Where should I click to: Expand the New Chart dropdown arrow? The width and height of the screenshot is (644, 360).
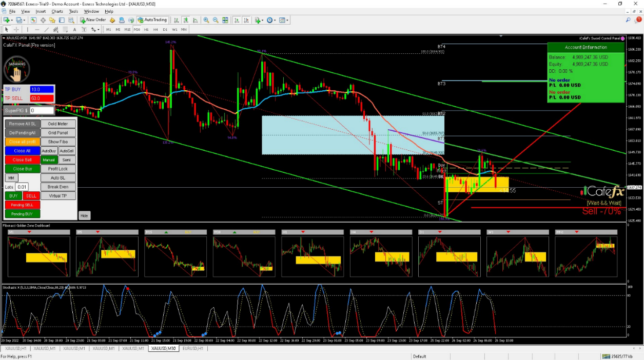pyautogui.click(x=12, y=20)
